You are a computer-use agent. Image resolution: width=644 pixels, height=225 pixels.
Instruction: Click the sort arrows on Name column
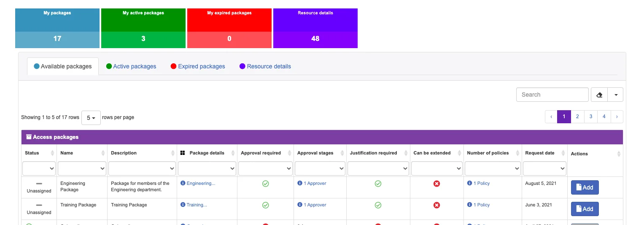tap(103, 153)
